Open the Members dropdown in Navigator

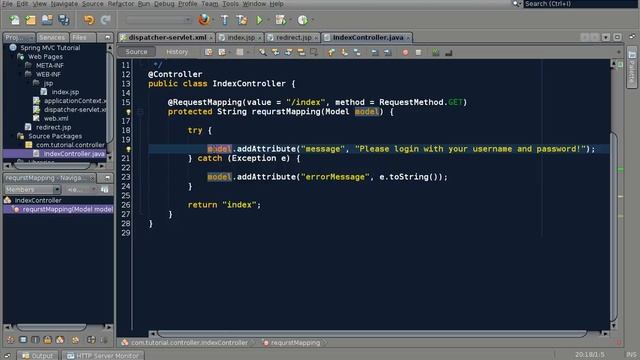point(32,189)
